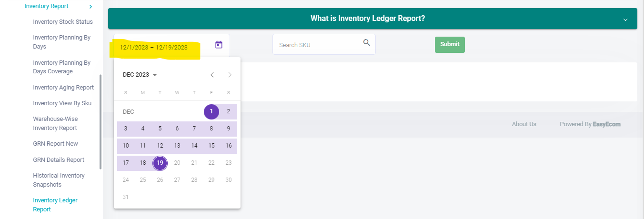Image resolution: width=644 pixels, height=219 pixels.
Task: Go to next month arrow
Action: [x=230, y=75]
